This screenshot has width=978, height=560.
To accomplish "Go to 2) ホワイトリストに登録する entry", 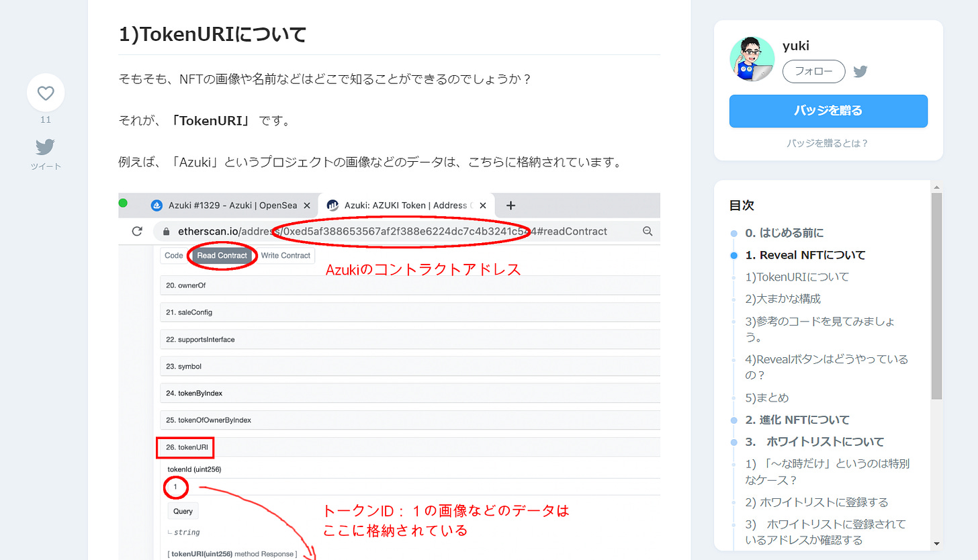I will [x=816, y=502].
